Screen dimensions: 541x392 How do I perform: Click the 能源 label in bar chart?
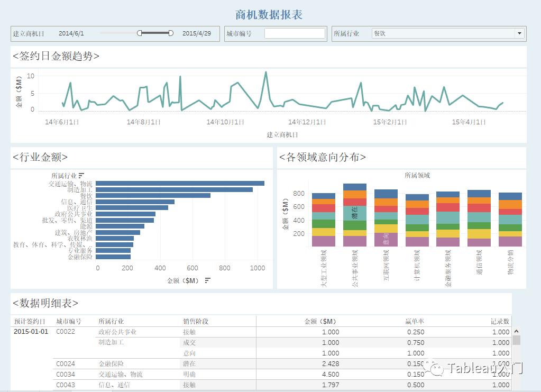tap(86, 226)
